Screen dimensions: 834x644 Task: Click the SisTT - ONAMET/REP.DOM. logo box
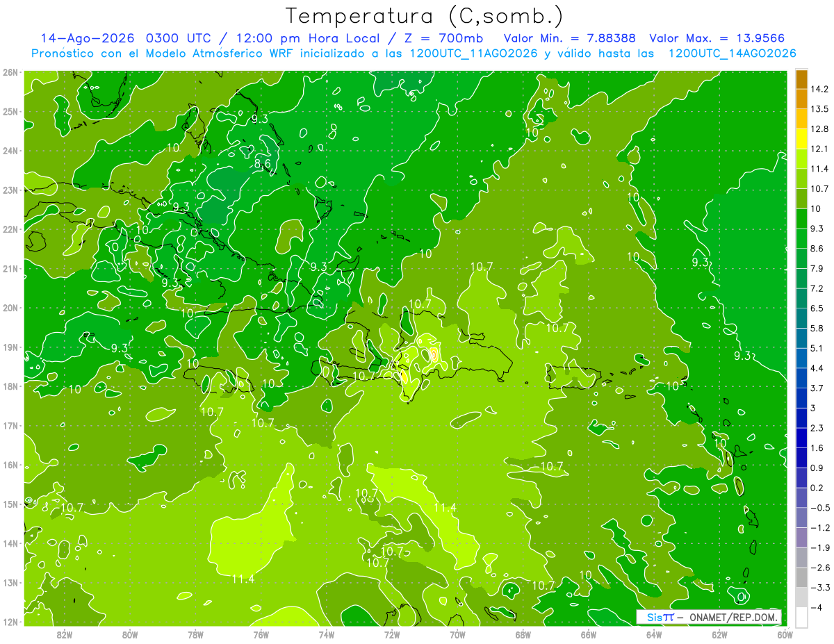click(709, 617)
